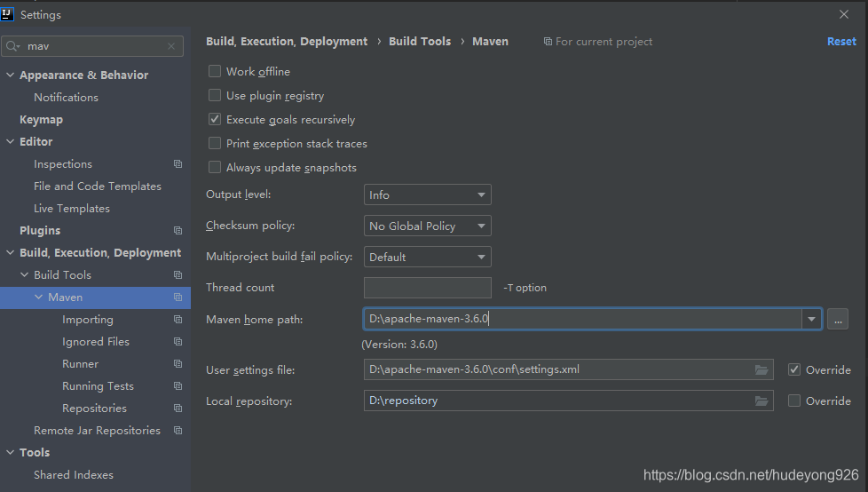This screenshot has width=868, height=492.
Task: Open the Keymap settings page
Action: pyautogui.click(x=41, y=120)
